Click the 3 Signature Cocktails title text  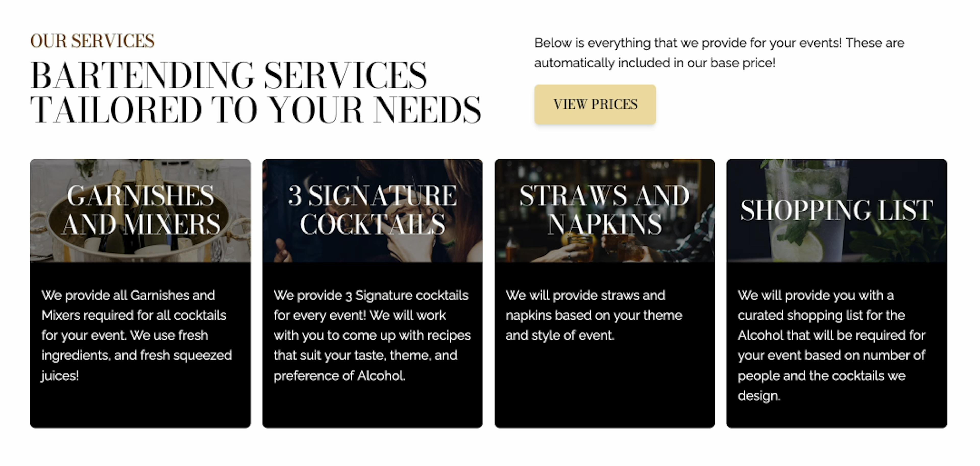[372, 210]
